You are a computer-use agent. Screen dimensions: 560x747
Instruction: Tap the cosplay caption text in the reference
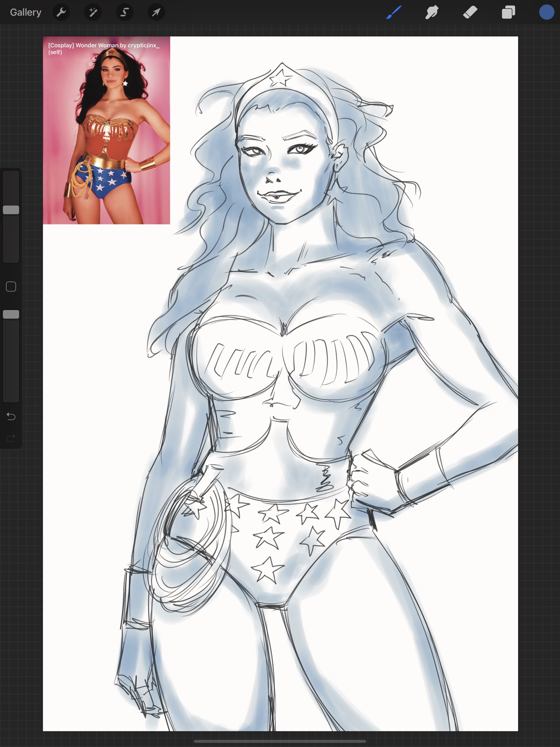tap(104, 49)
